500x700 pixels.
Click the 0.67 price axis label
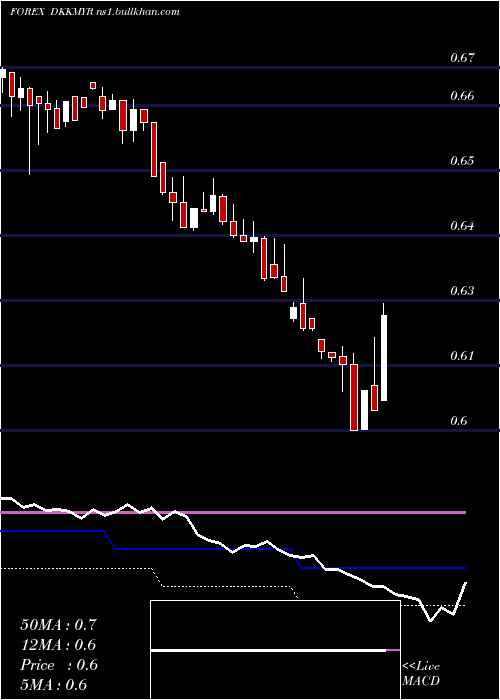tap(462, 58)
